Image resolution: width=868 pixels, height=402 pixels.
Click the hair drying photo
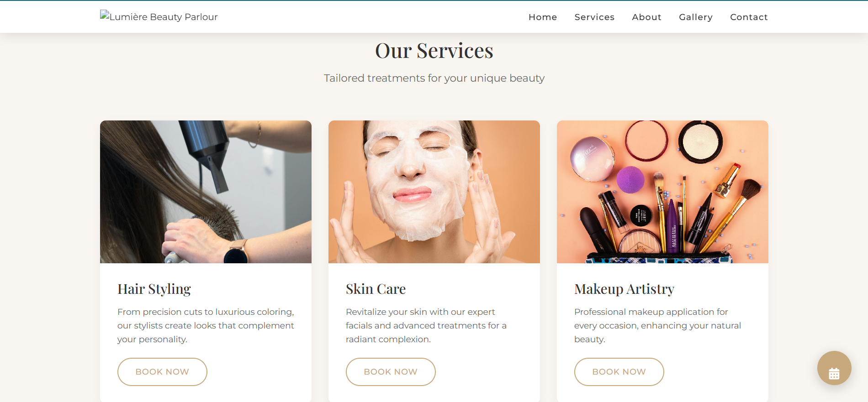click(x=206, y=192)
